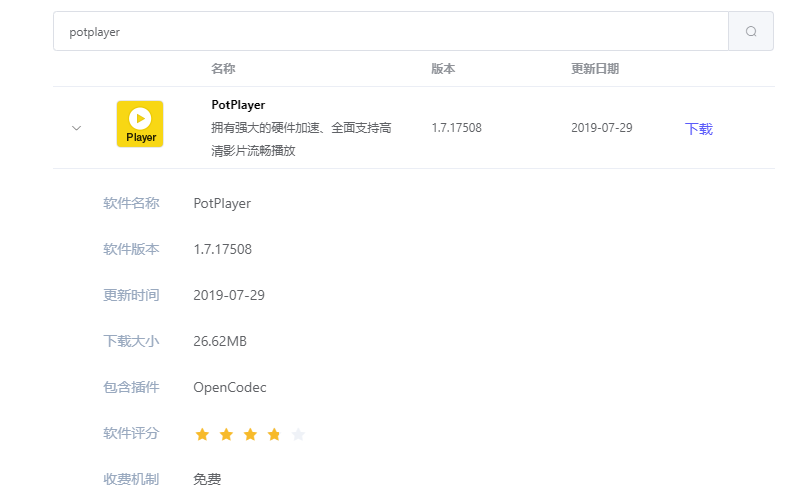Click the 下载大小 label
This screenshot has height=503, width=808.
(x=131, y=341)
